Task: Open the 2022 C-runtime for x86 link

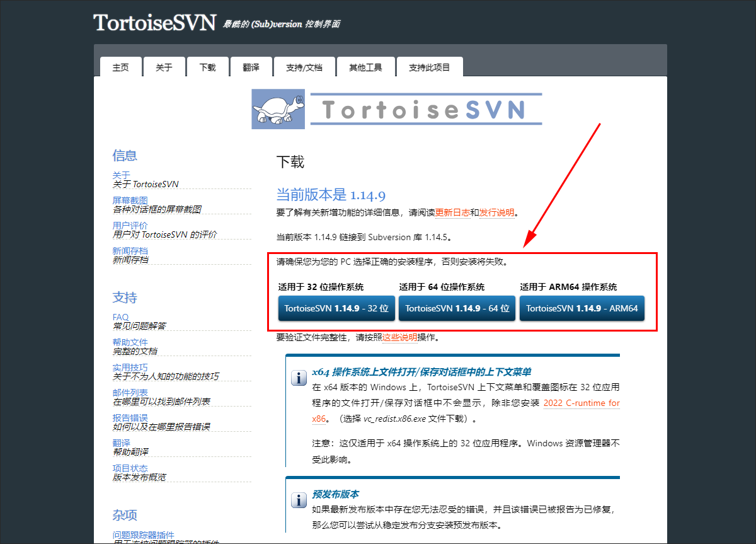Action: pos(581,403)
